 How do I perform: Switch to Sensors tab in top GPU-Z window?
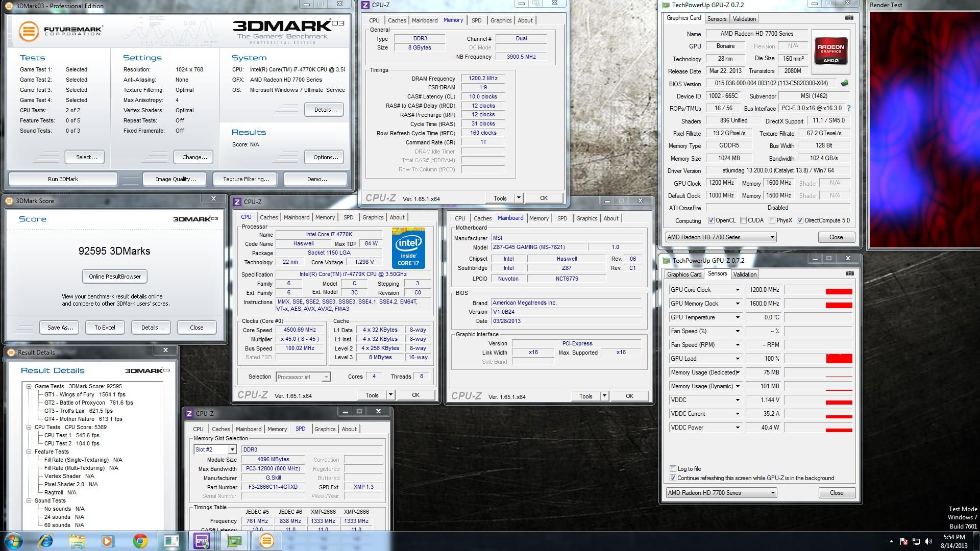click(717, 19)
